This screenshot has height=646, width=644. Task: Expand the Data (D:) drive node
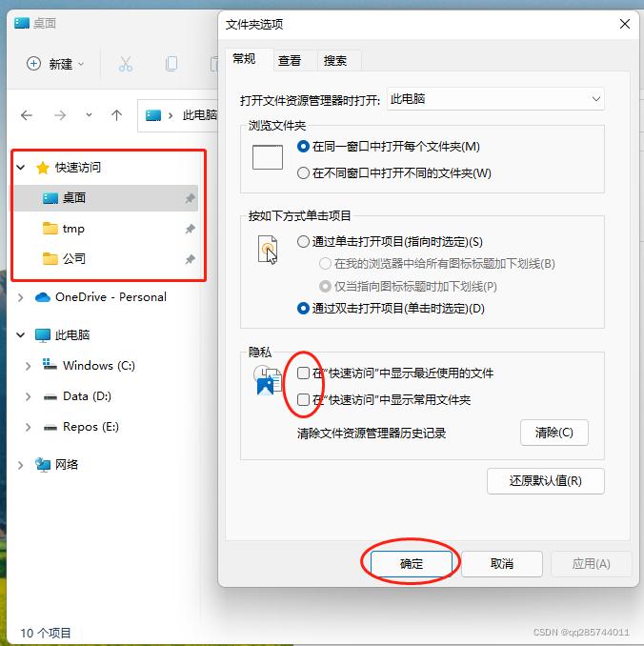28,396
